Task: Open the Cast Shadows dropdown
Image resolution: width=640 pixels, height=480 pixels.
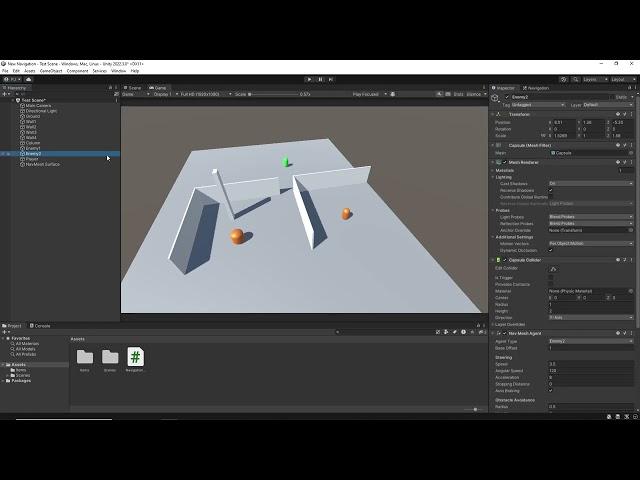Action: click(x=590, y=184)
